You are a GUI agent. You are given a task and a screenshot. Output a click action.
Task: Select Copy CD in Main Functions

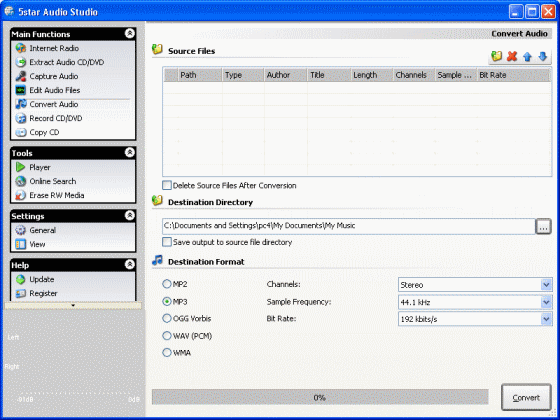(44, 132)
